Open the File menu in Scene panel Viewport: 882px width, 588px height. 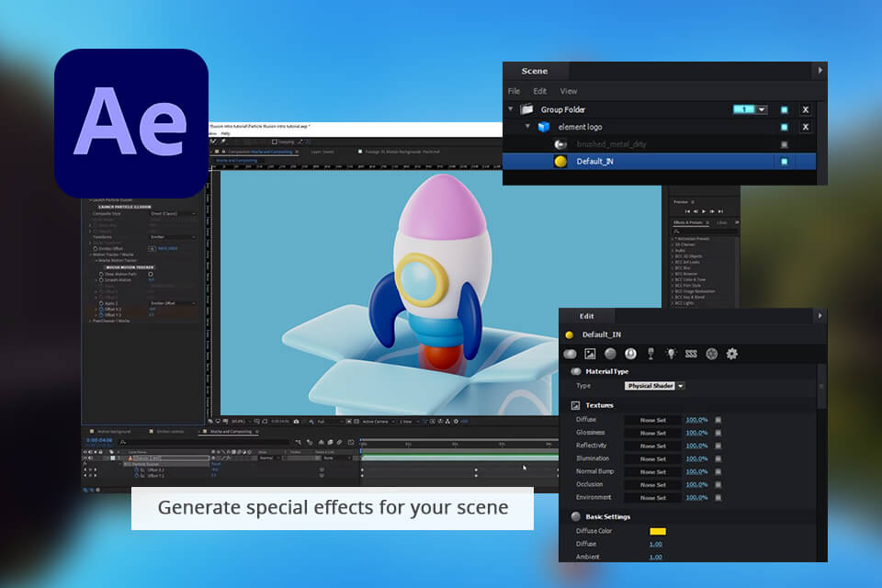[x=514, y=91]
